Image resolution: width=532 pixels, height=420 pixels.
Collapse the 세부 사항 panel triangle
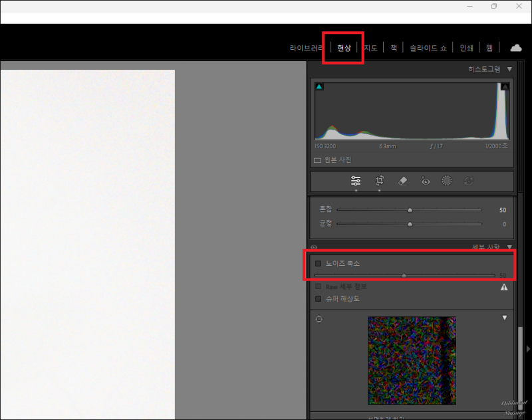click(509, 247)
